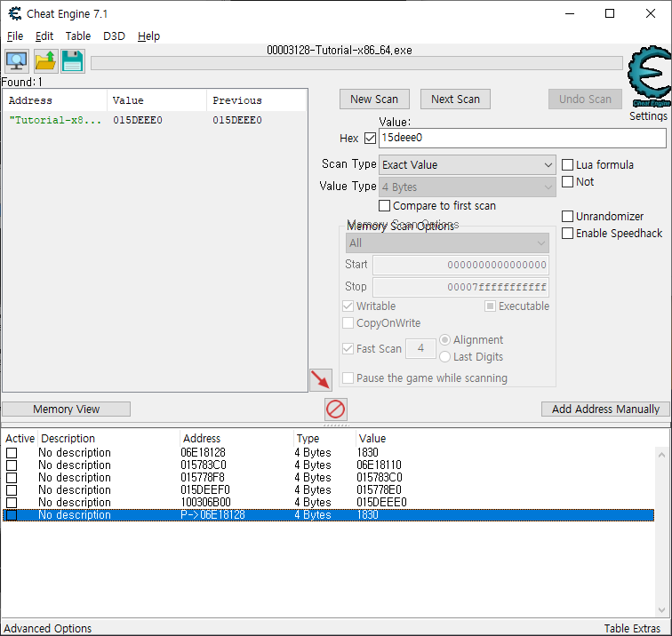Image resolution: width=672 pixels, height=636 pixels.
Task: Enable Speedhack checkbox
Action: [x=567, y=234]
